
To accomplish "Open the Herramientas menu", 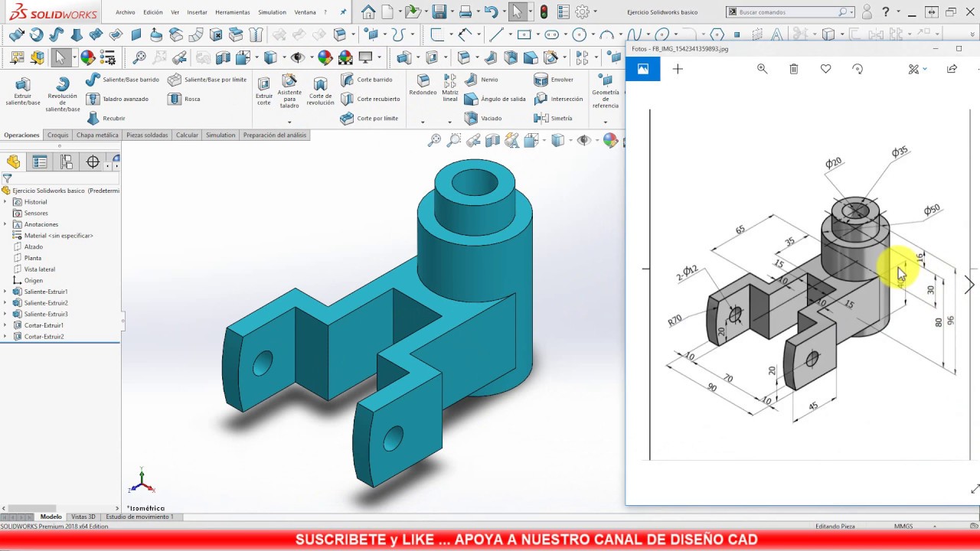I will coord(233,12).
